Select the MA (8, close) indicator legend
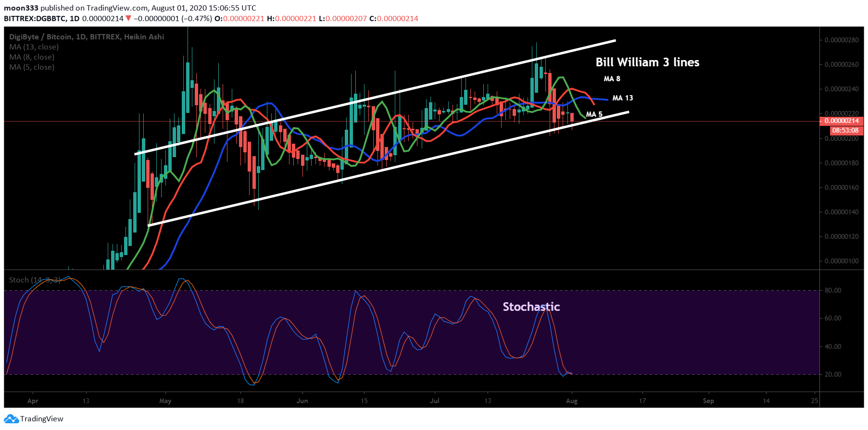Viewport: 868px width, 430px height. (x=32, y=57)
